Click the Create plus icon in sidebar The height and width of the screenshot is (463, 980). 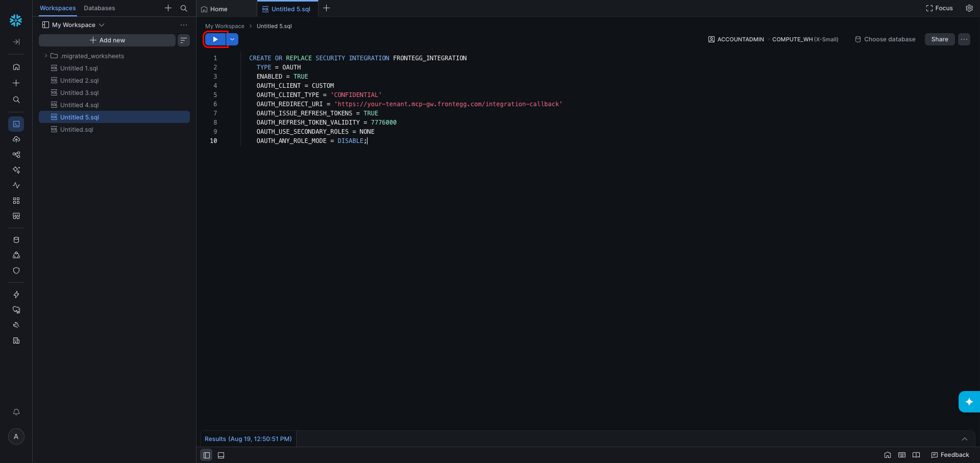[16, 83]
